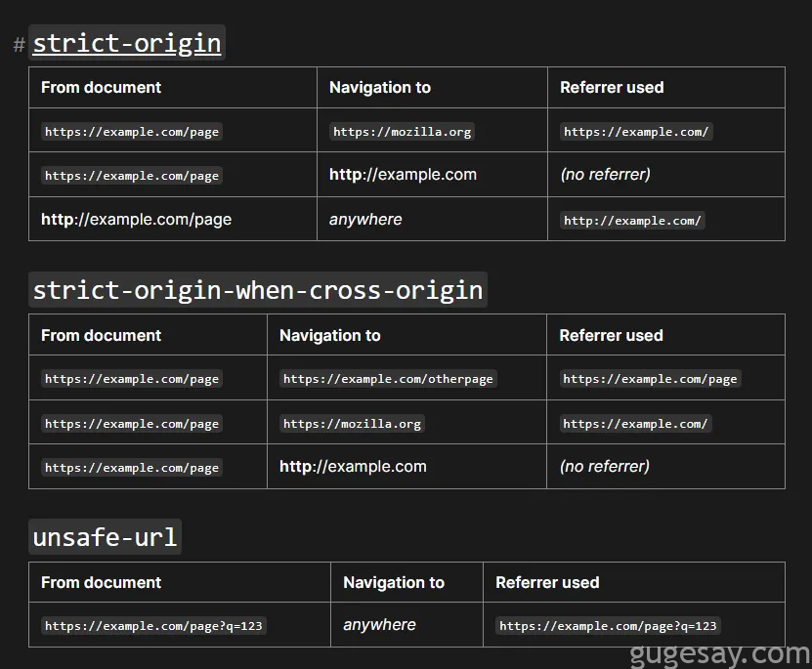Open the strict-origin heading link
This screenshot has width=812, height=669.
(x=127, y=44)
